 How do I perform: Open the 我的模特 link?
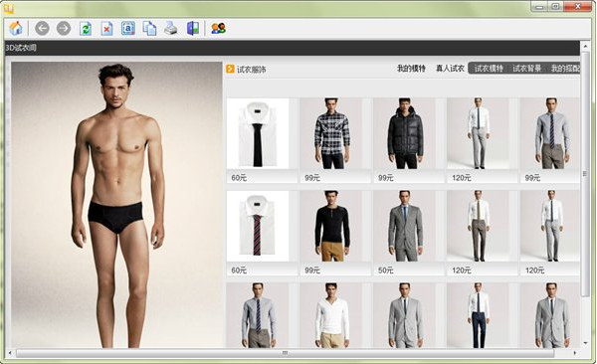411,69
